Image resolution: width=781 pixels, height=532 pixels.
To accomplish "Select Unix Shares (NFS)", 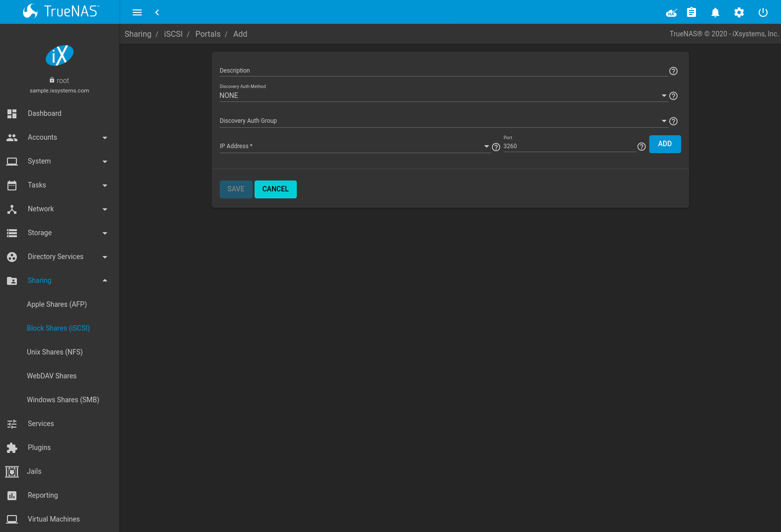I will coord(55,352).
